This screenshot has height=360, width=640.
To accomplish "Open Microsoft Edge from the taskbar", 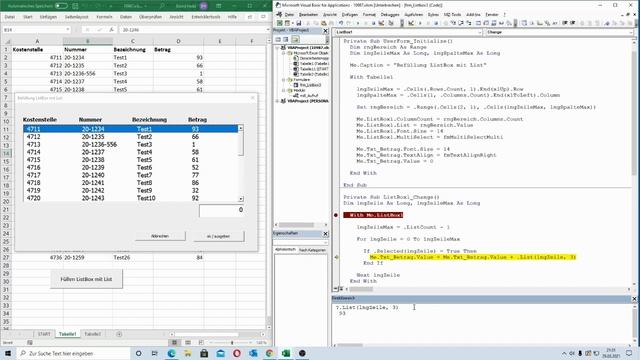I will point(171,353).
